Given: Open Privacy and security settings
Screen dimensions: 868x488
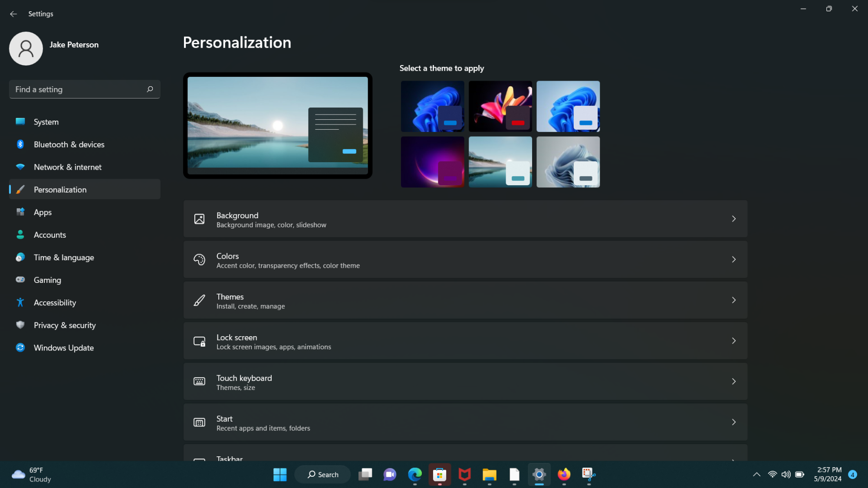Looking at the screenshot, I should (x=64, y=325).
